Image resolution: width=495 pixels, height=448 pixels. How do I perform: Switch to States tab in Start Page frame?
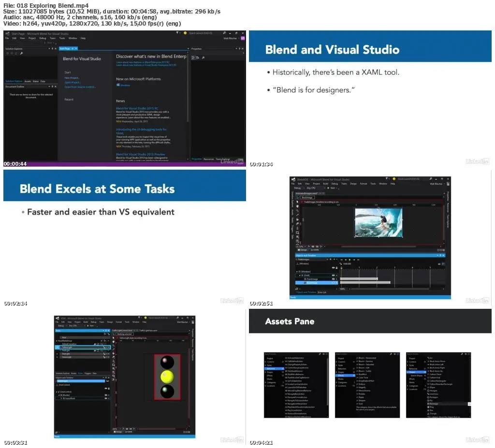coord(36,82)
